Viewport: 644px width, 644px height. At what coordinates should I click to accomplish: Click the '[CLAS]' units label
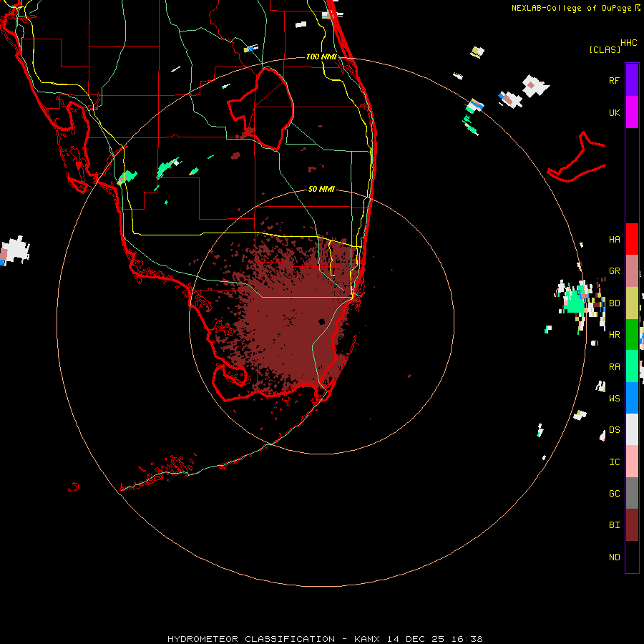tap(605, 49)
